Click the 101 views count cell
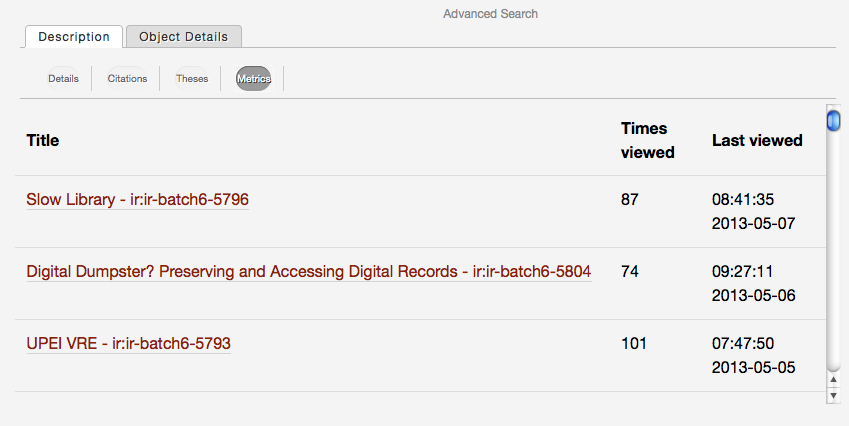849x426 pixels. click(x=633, y=344)
